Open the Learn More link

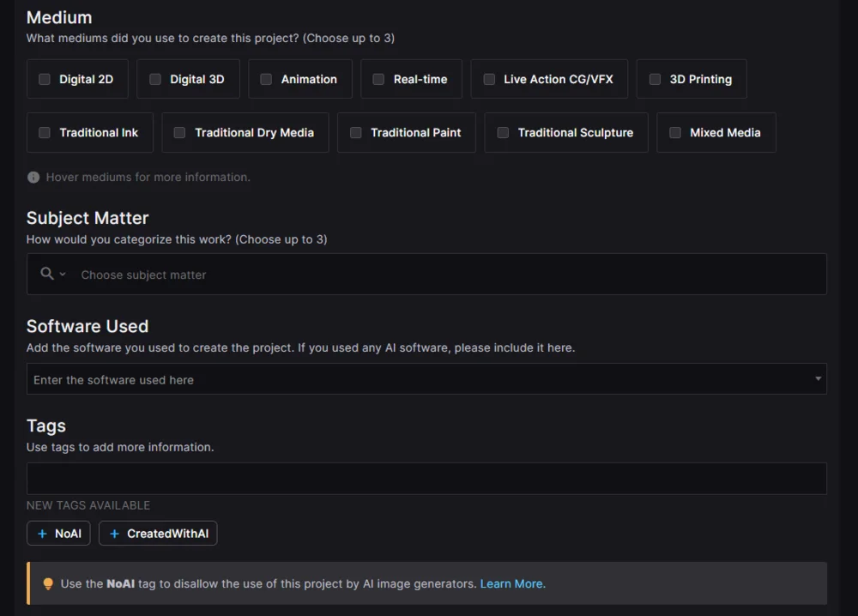tap(512, 583)
